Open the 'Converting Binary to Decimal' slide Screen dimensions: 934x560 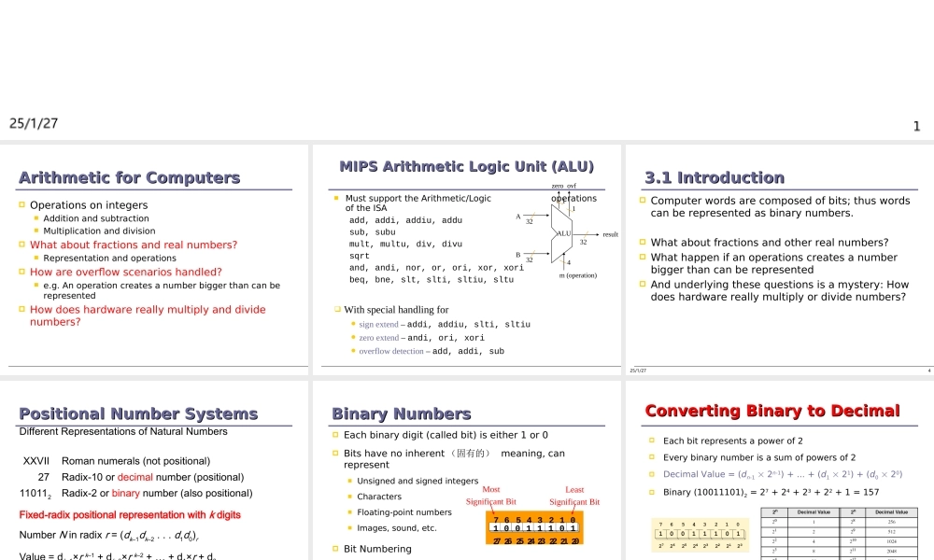coord(773,411)
